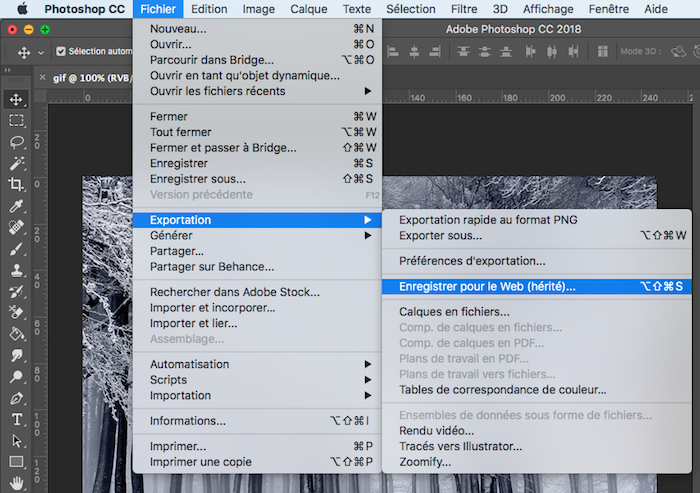Screen dimensions: 700x493
Task: Open Préférences d'exportation...
Action: tap(537, 261)
